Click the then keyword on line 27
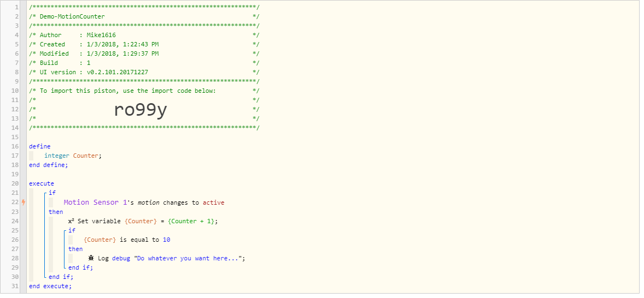644x298 pixels. point(75,249)
